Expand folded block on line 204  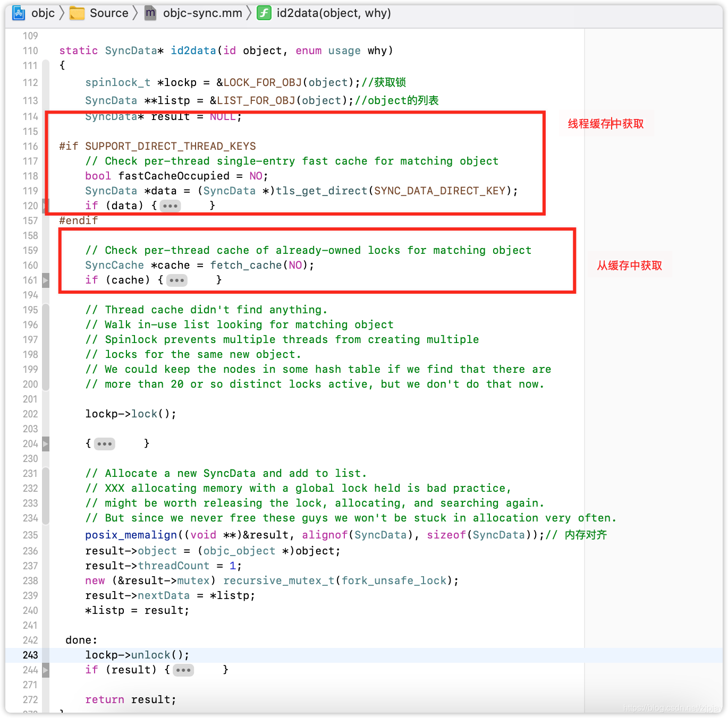[x=104, y=443]
